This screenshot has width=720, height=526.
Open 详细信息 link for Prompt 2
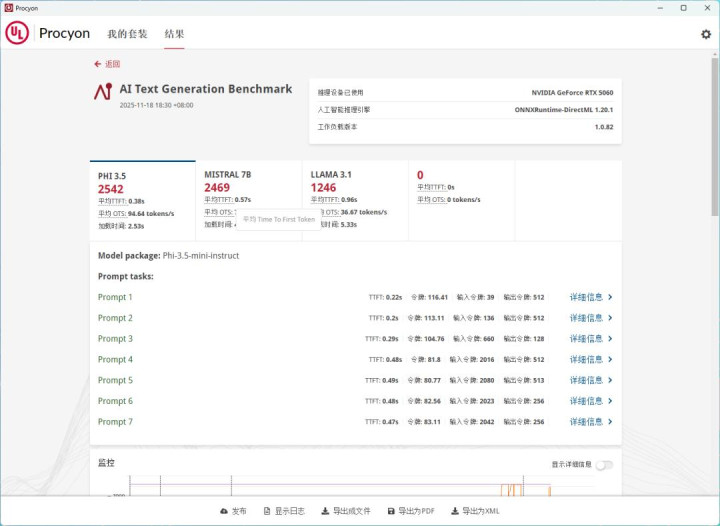click(x=586, y=318)
